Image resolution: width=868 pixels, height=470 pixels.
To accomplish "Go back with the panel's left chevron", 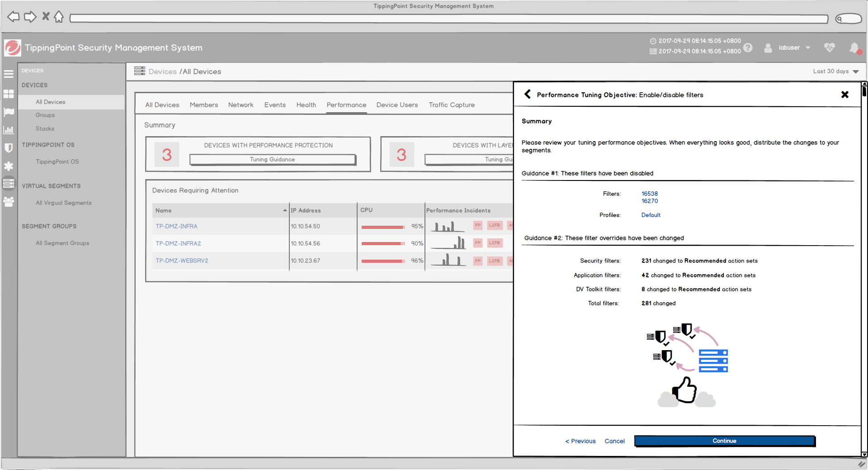I will pos(527,94).
